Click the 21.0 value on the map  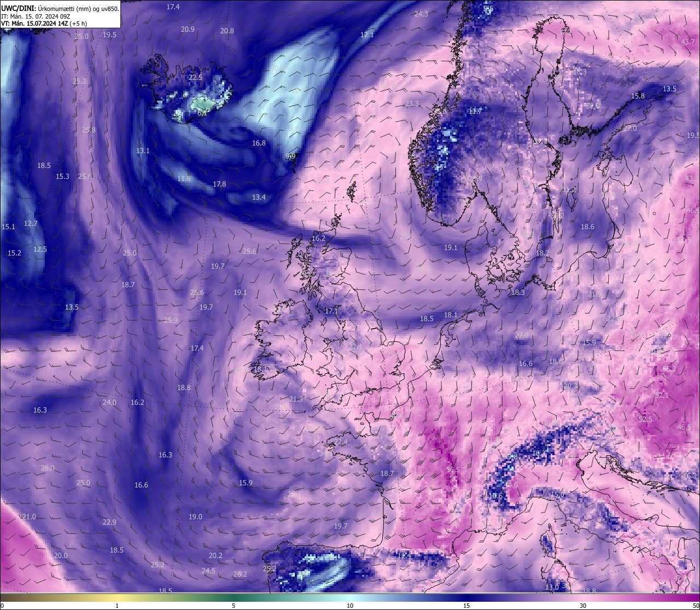point(29,516)
